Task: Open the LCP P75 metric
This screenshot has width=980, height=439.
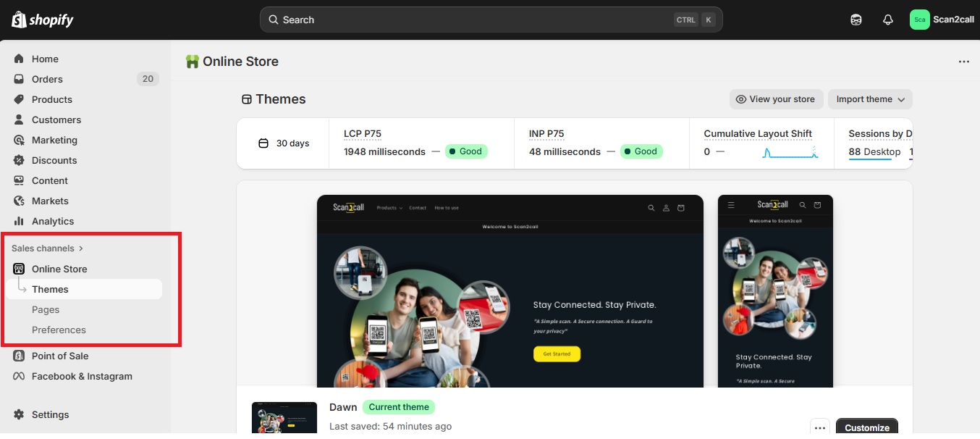Action: coord(363,133)
